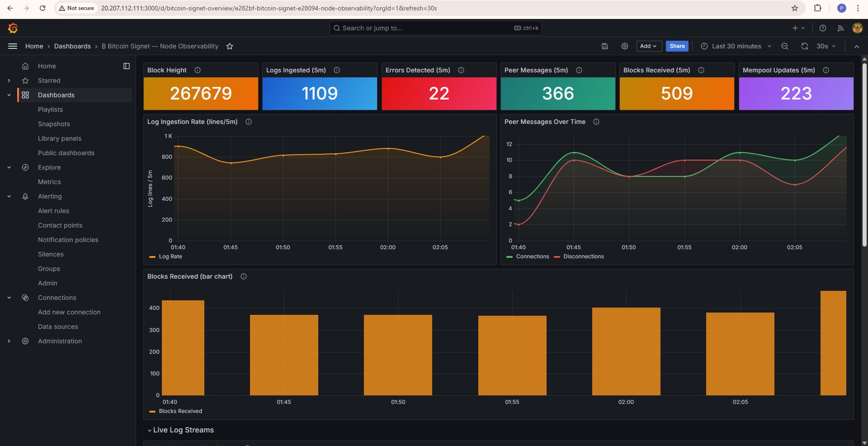Image resolution: width=868 pixels, height=446 pixels.
Task: Click the dashboard vertical scrollbar
Action: coord(864,154)
